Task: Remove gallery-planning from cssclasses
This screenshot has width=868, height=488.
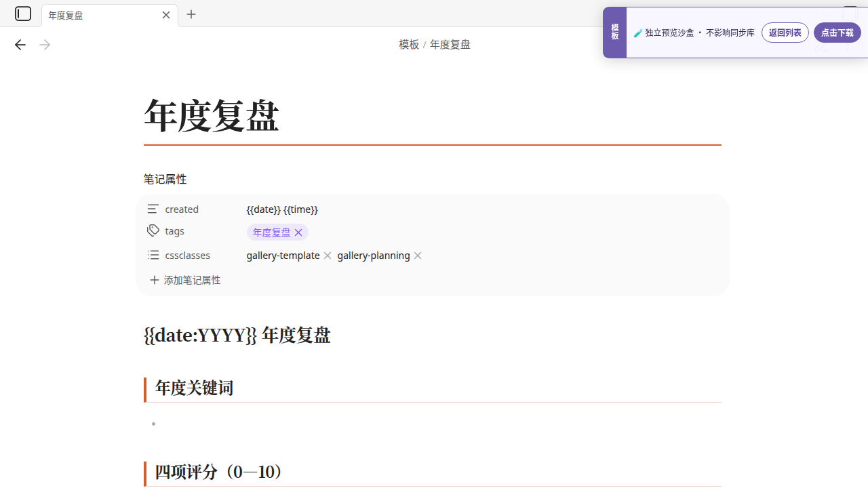Action: point(418,256)
